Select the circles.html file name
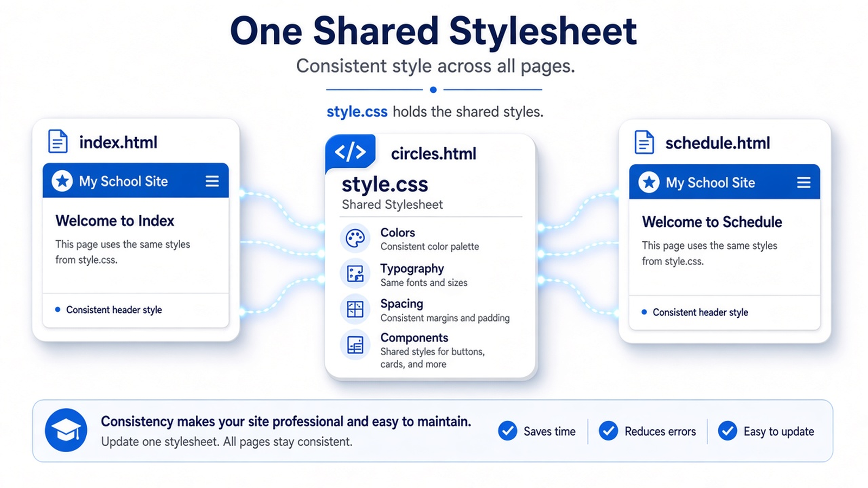The image size is (868, 488). pos(433,153)
